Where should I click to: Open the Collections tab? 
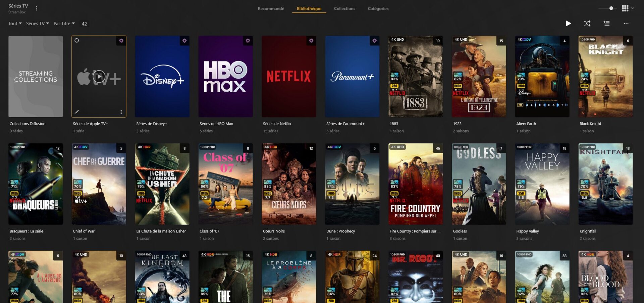344,8
